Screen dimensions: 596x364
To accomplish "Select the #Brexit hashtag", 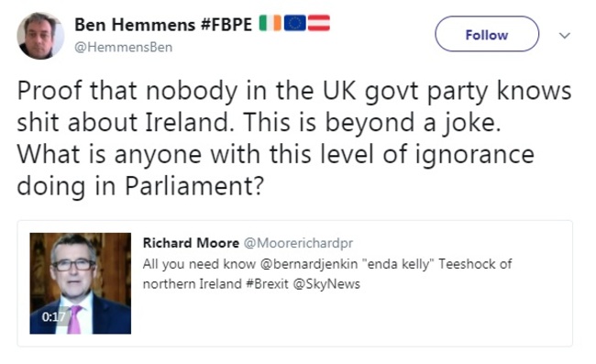I will pyautogui.click(x=267, y=284).
